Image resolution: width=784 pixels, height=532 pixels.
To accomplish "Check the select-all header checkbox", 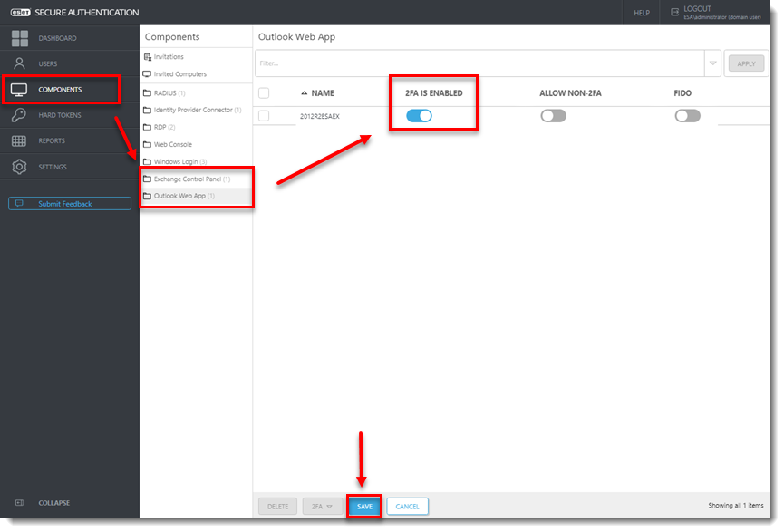I will tap(264, 93).
